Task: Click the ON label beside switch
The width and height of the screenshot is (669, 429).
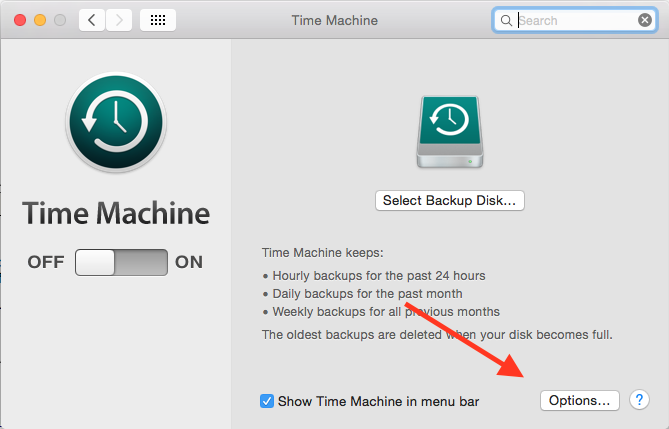Action: 189,262
